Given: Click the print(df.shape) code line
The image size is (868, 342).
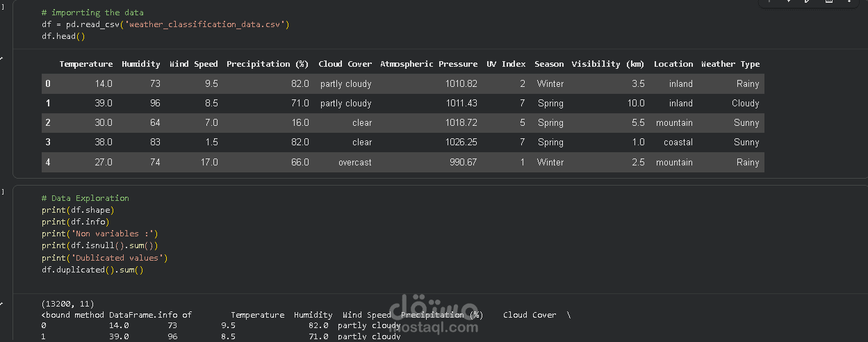Looking at the screenshot, I should [78, 210].
